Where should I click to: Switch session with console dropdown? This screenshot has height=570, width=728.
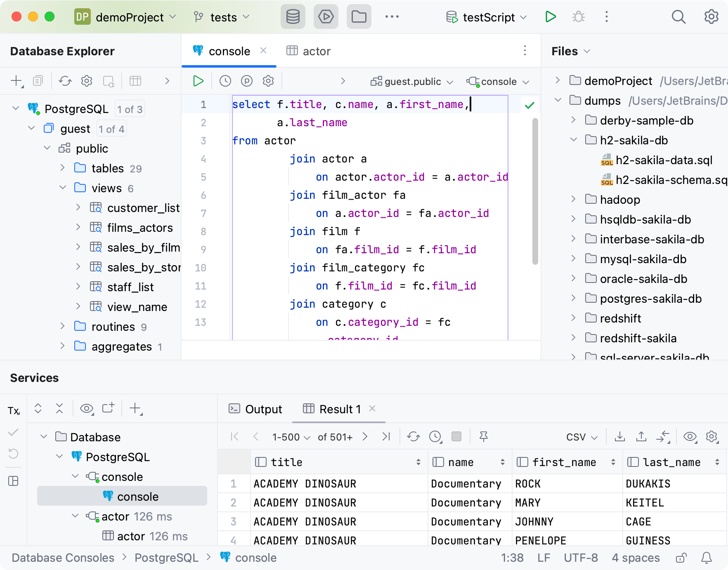pyautogui.click(x=498, y=82)
